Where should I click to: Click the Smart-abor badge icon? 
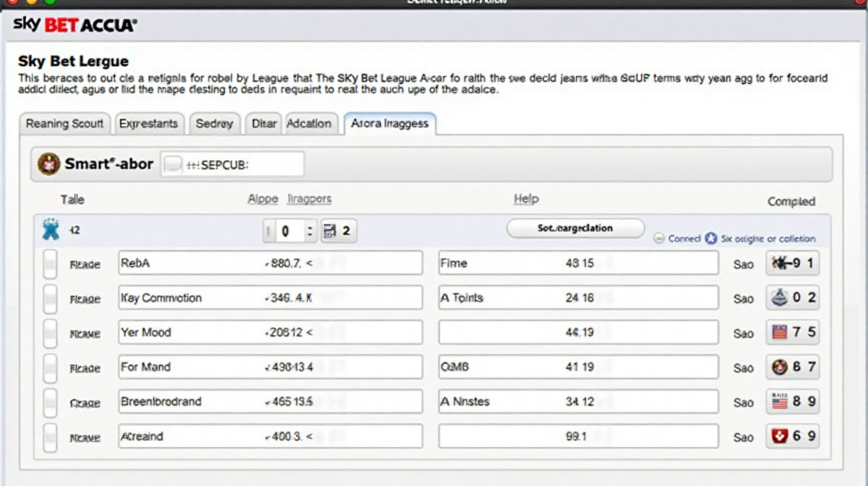coord(48,164)
